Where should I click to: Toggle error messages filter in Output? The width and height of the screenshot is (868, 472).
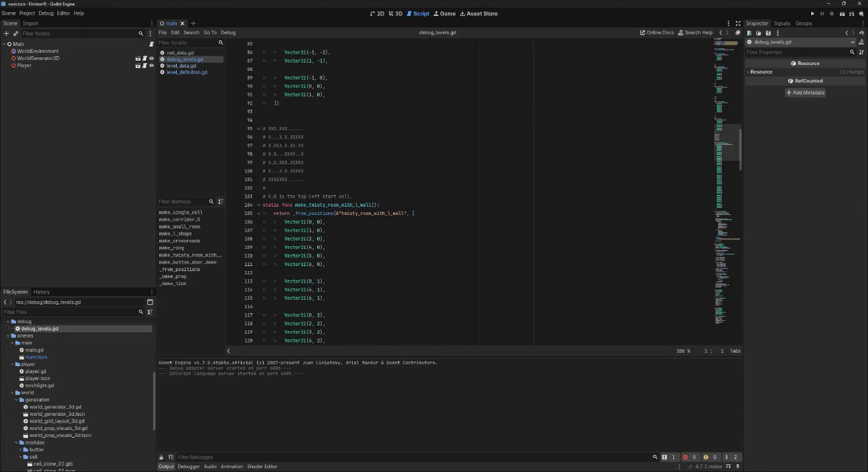click(x=691, y=457)
